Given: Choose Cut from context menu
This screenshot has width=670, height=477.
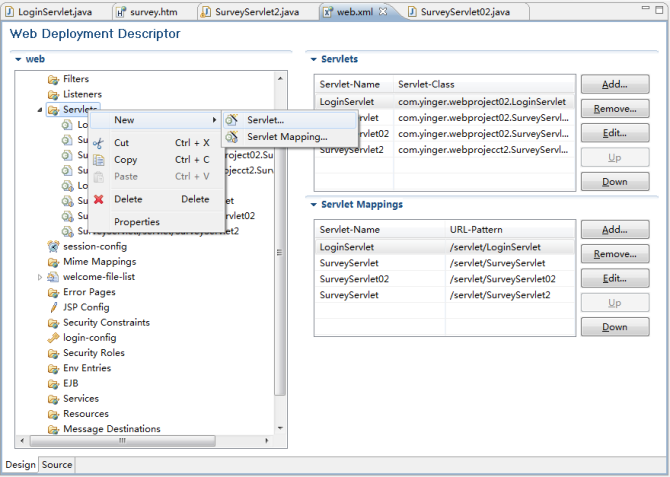Looking at the screenshot, I should (x=156, y=143).
